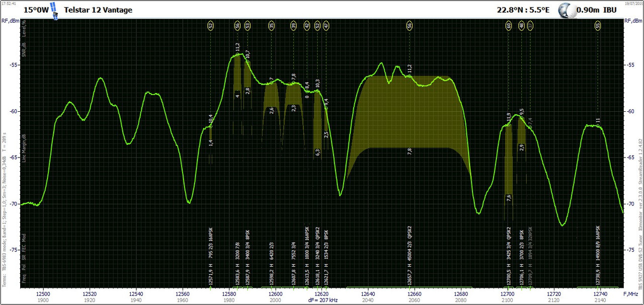Click frequency tick 12720 on the axis
Viewport: 644px width, 305px height.
pyautogui.click(x=554, y=293)
